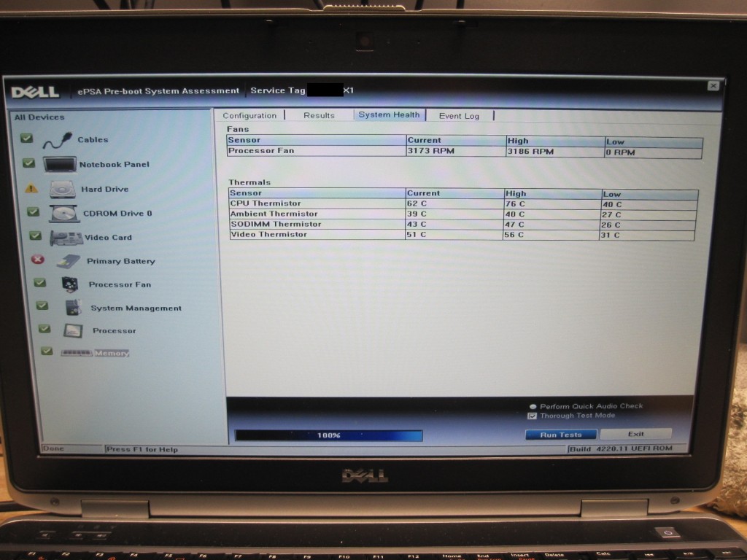Click the Dell logo in the header
This screenshot has width=747, height=560.
tap(35, 92)
